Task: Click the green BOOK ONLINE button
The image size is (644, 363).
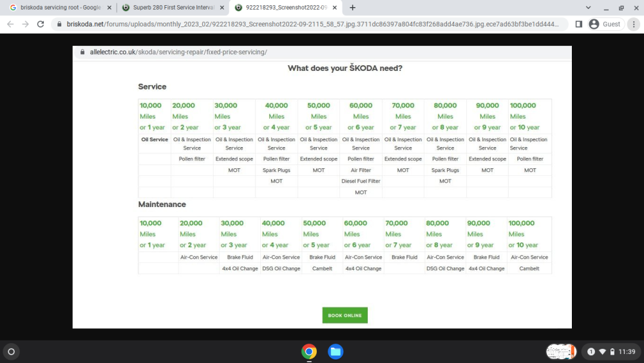Action: point(345,315)
